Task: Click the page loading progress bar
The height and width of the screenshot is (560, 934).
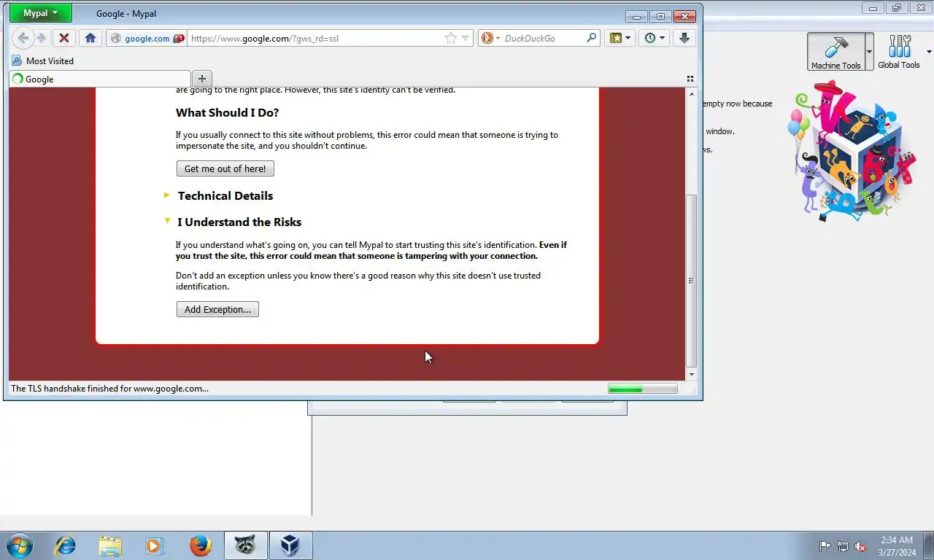Action: (x=642, y=389)
